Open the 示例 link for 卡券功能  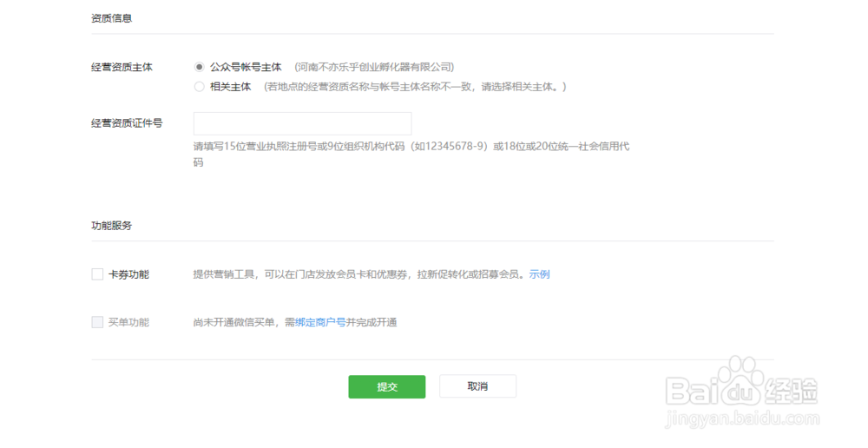point(539,274)
